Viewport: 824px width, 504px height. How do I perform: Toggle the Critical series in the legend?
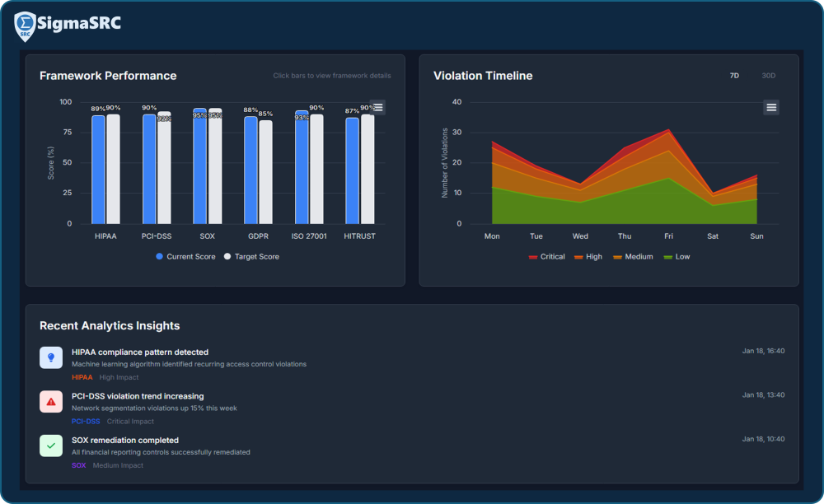point(546,257)
